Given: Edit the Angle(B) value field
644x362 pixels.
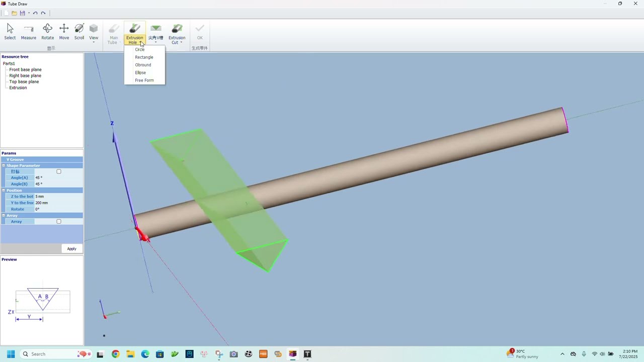Looking at the screenshot, I should [x=58, y=184].
